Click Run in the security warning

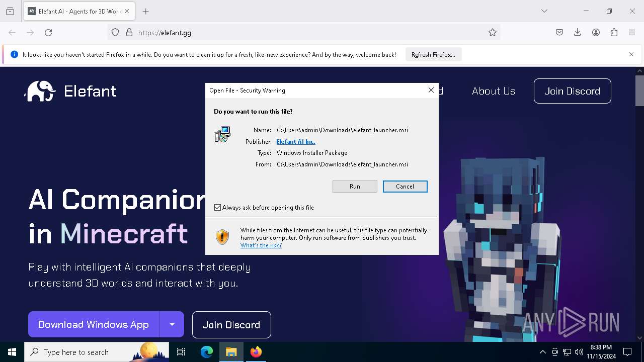[355, 187]
